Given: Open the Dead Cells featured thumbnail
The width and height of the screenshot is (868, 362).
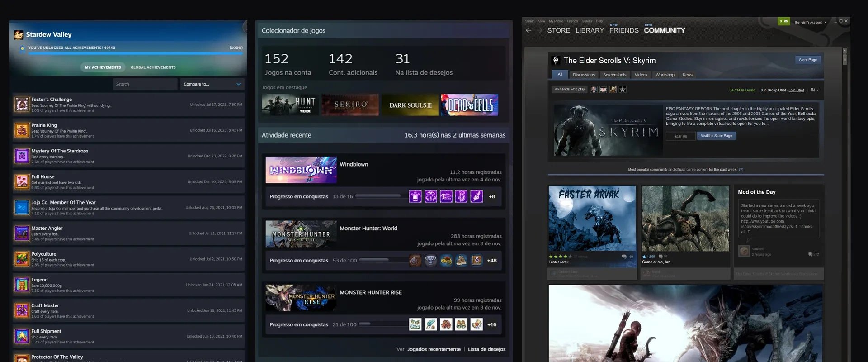Looking at the screenshot, I should 469,105.
